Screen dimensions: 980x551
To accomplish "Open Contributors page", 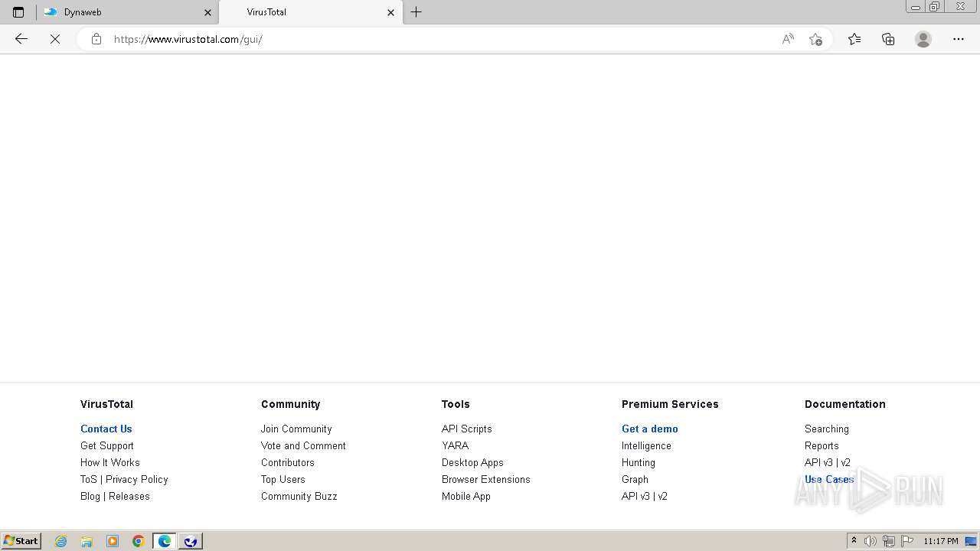I will pyautogui.click(x=288, y=462).
